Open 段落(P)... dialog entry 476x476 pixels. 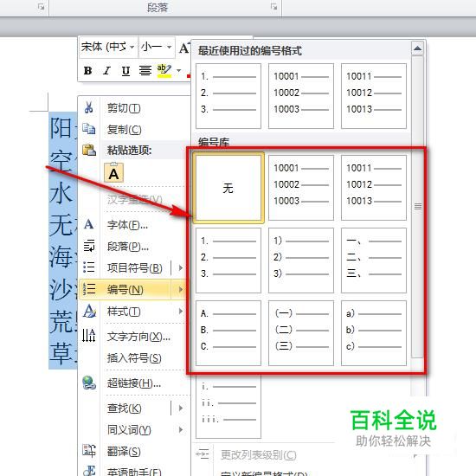pyautogui.click(x=128, y=247)
